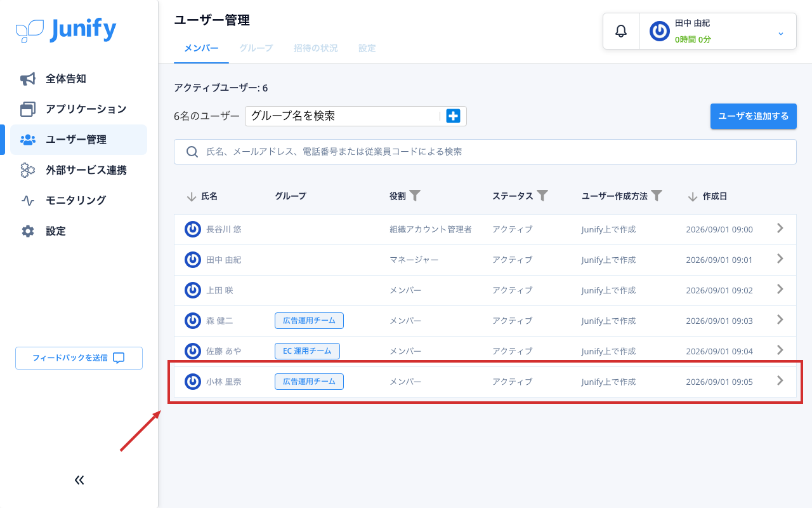Click 森 健二's 広告運用チーム group tag
This screenshot has width=812, height=508.
point(309,321)
